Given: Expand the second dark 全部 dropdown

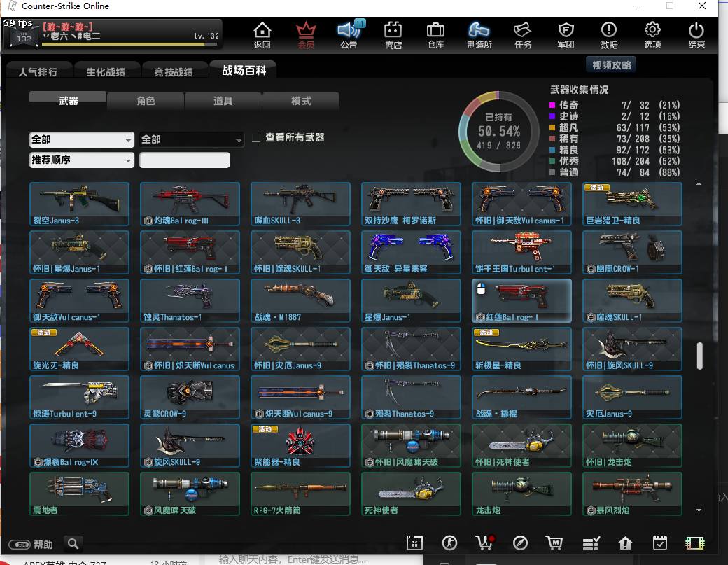Looking at the screenshot, I should tap(192, 140).
